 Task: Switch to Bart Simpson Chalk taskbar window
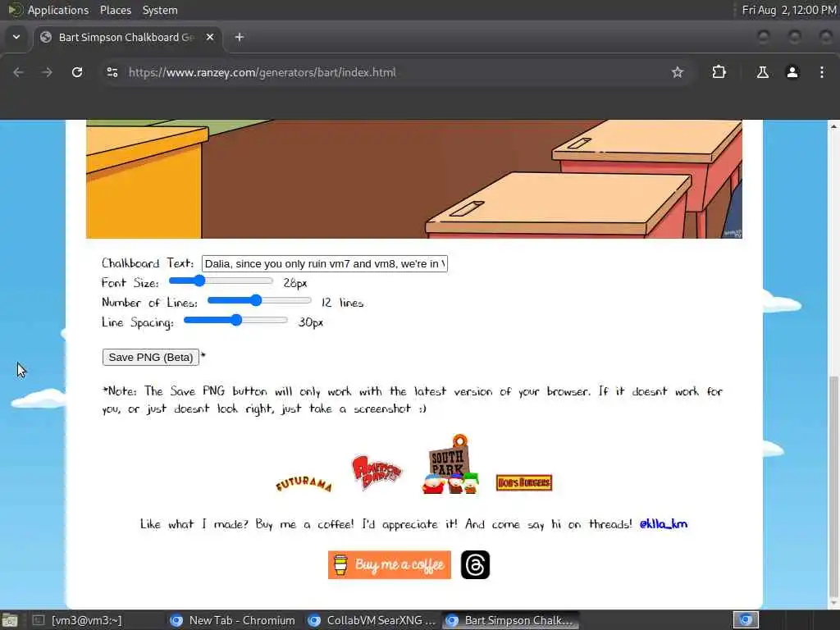click(x=511, y=620)
